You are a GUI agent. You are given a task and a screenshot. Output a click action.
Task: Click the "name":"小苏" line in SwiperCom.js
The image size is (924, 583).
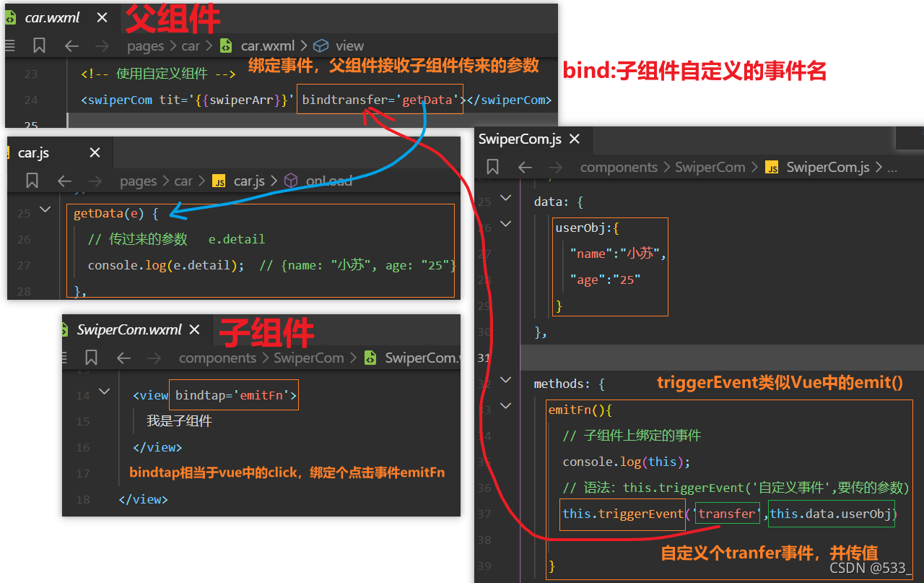point(618,254)
